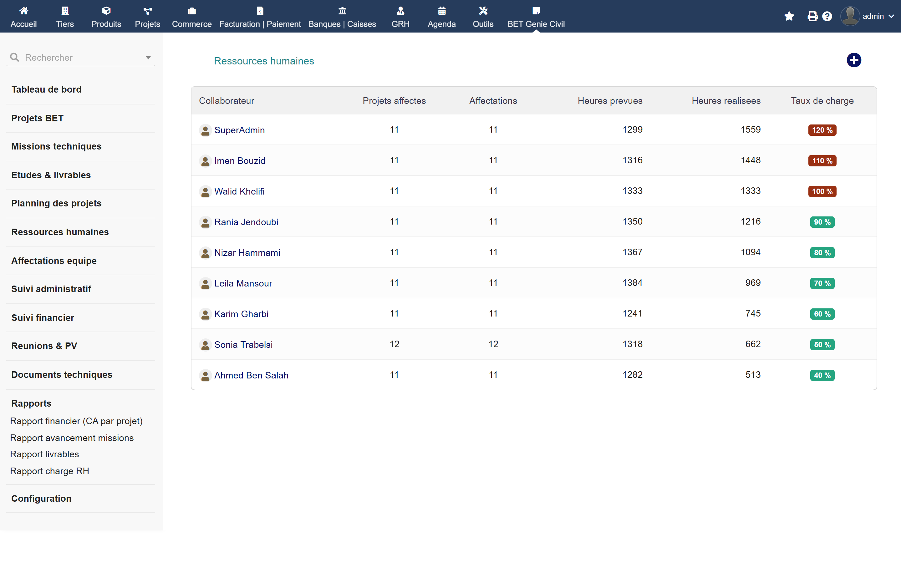
Task: Open the Configuration sidebar section
Action: coord(41,498)
